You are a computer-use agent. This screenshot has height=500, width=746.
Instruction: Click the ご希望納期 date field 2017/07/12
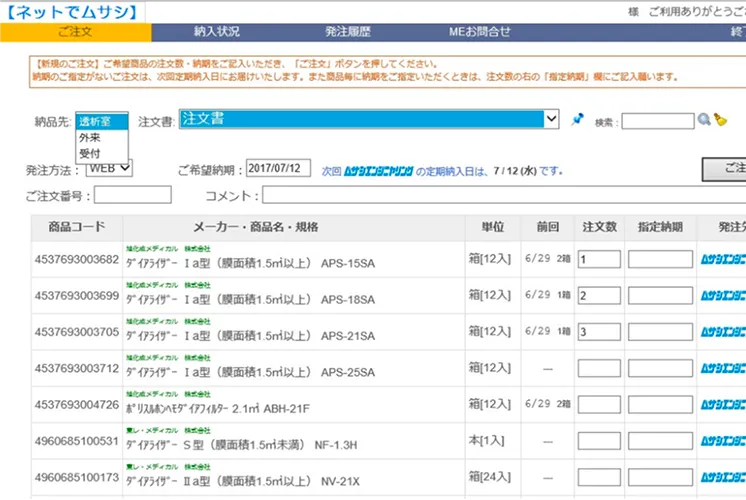tap(278, 168)
